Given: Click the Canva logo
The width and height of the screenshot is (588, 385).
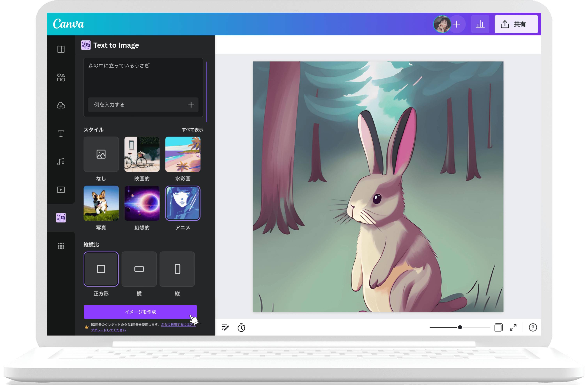Looking at the screenshot, I should pos(69,24).
